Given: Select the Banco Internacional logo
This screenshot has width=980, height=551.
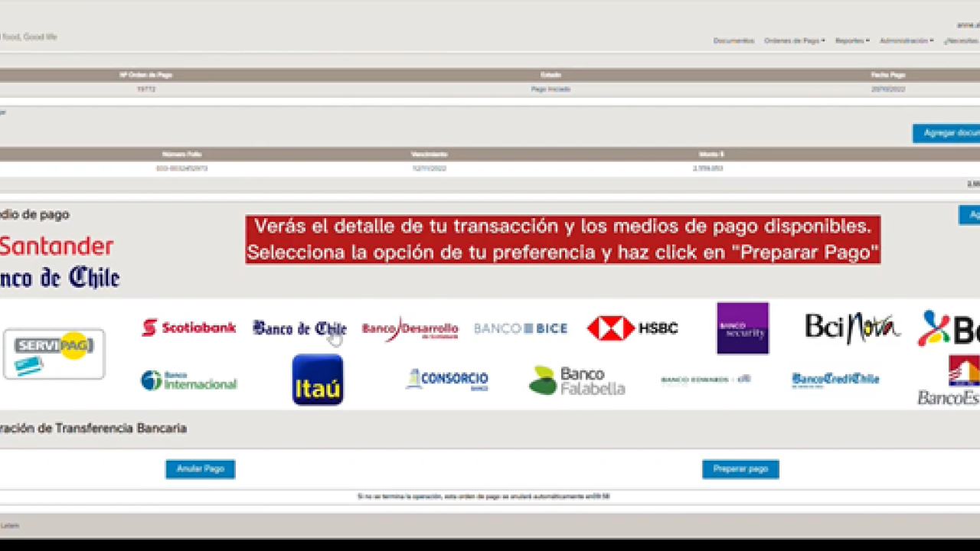Looking at the screenshot, I should (188, 380).
